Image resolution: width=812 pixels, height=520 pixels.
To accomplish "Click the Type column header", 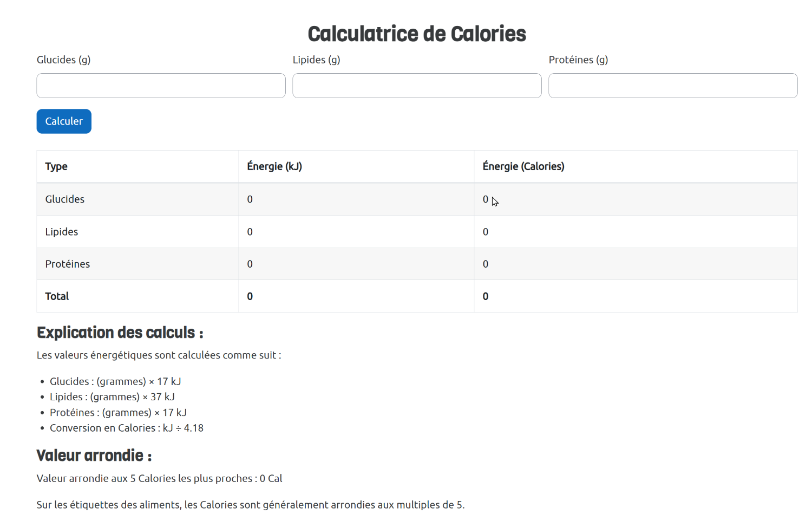I will coord(56,166).
